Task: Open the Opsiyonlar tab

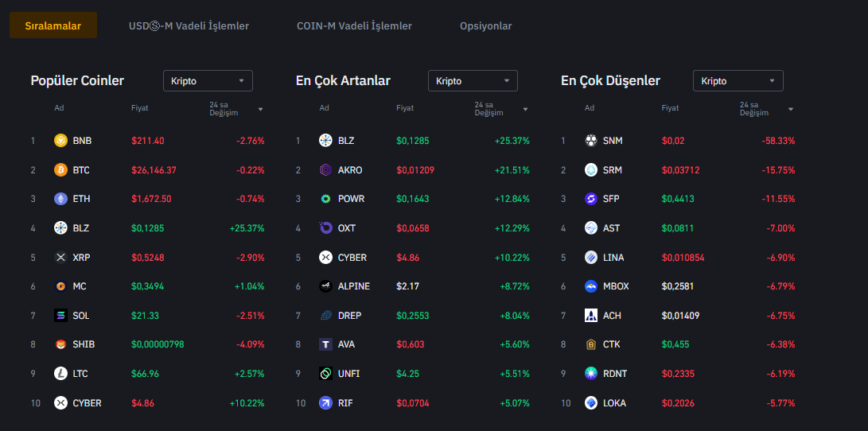Action: point(485,26)
